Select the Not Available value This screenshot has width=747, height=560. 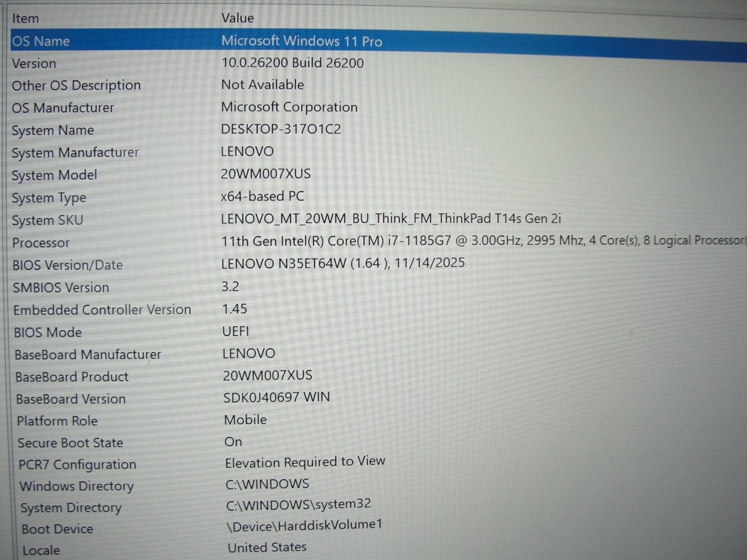(262, 84)
